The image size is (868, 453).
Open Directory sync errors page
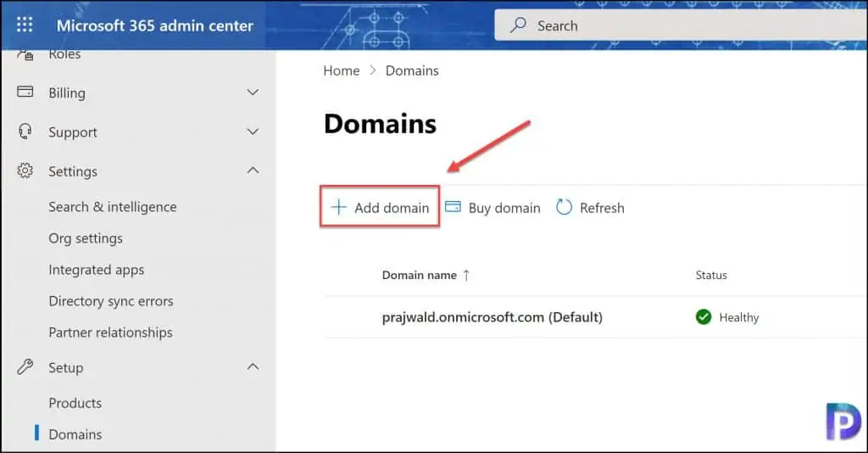point(111,301)
